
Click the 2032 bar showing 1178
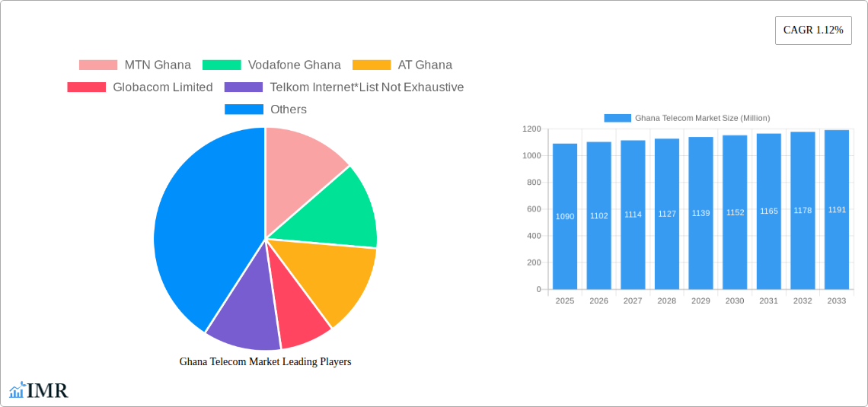tap(803, 210)
